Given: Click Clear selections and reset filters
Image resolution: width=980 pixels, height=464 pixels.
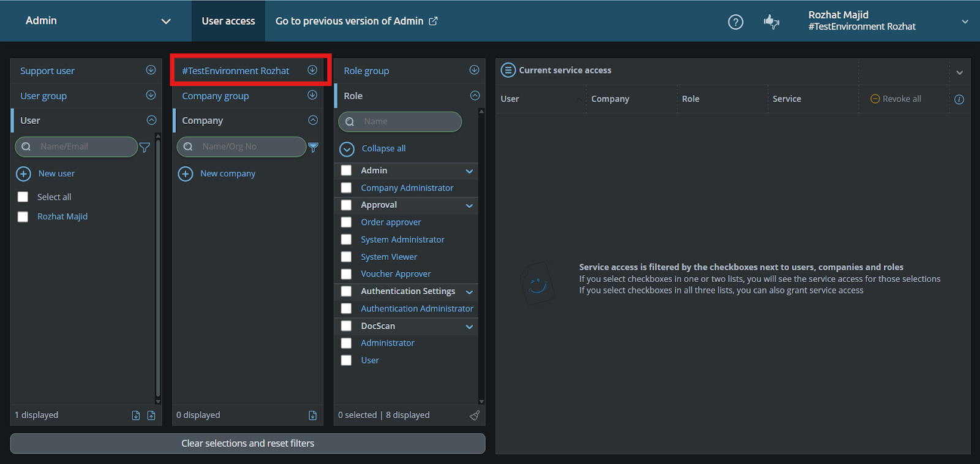Looking at the screenshot, I should tap(247, 444).
